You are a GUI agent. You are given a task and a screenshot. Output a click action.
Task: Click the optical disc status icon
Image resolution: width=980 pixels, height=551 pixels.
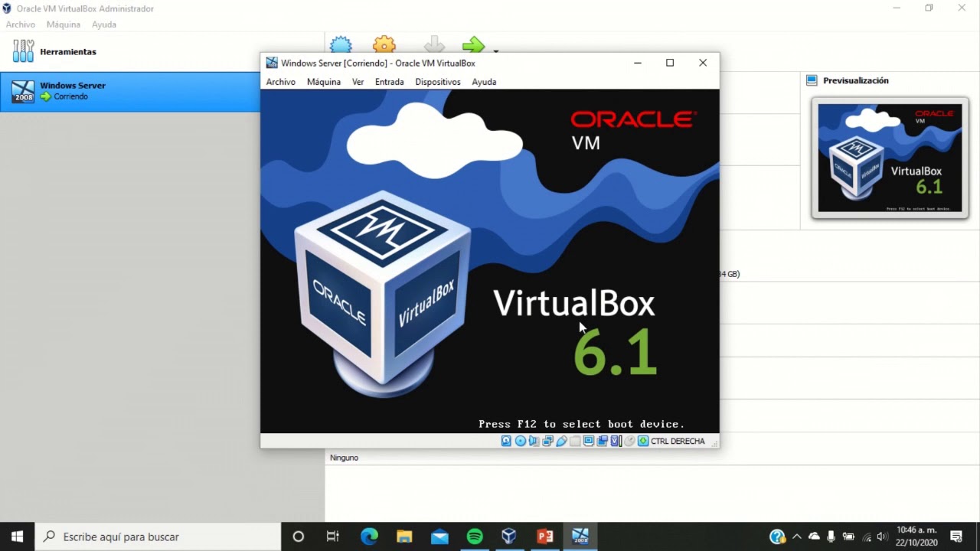pyautogui.click(x=521, y=441)
